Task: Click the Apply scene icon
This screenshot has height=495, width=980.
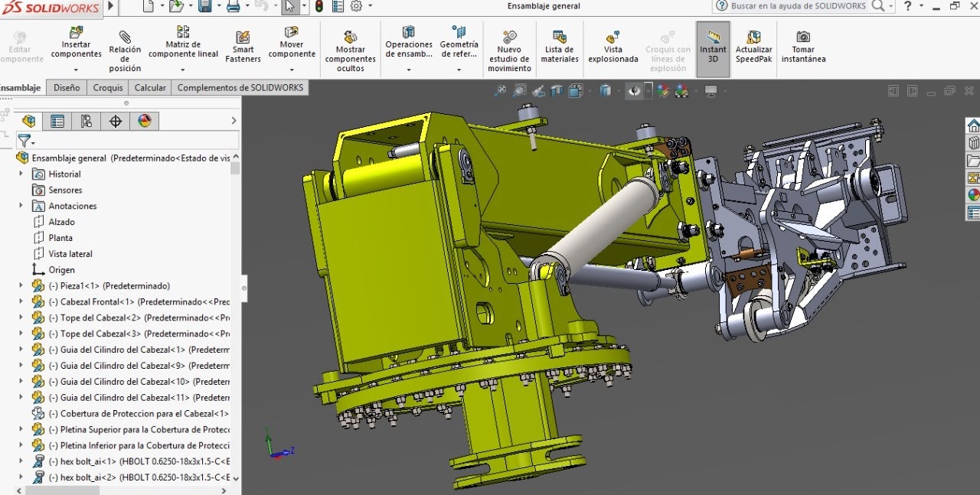Action: [x=681, y=91]
